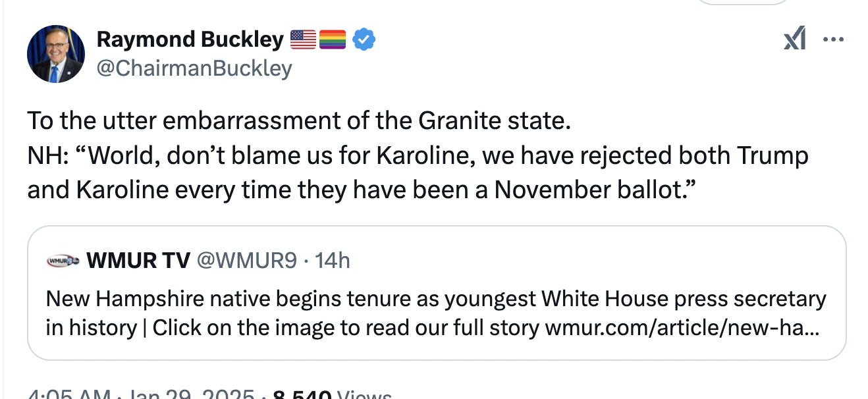Image resolution: width=868 pixels, height=399 pixels.
Task: Visit the @ChairmanBuckley handle
Action: pyautogui.click(x=194, y=68)
